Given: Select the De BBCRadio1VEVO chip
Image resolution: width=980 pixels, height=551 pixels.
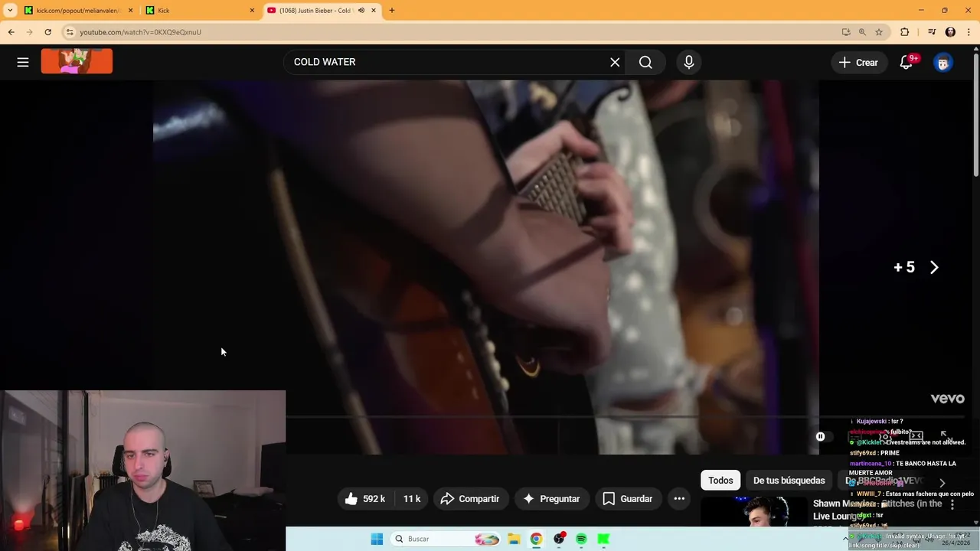Looking at the screenshot, I should [884, 481].
